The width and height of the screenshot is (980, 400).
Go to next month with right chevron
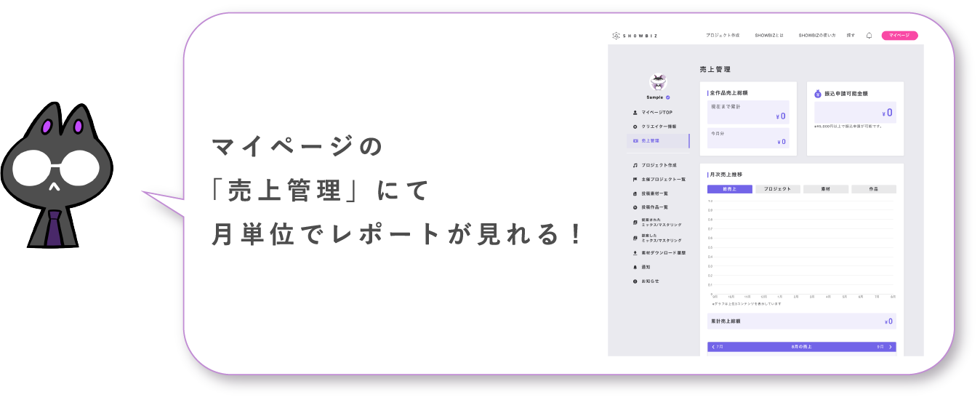pos(891,347)
